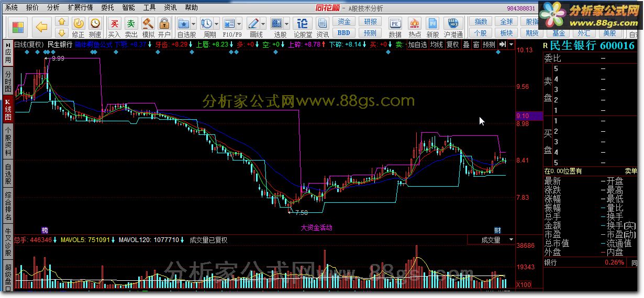Open the 模拟 simulation gavel icon

tap(148, 24)
